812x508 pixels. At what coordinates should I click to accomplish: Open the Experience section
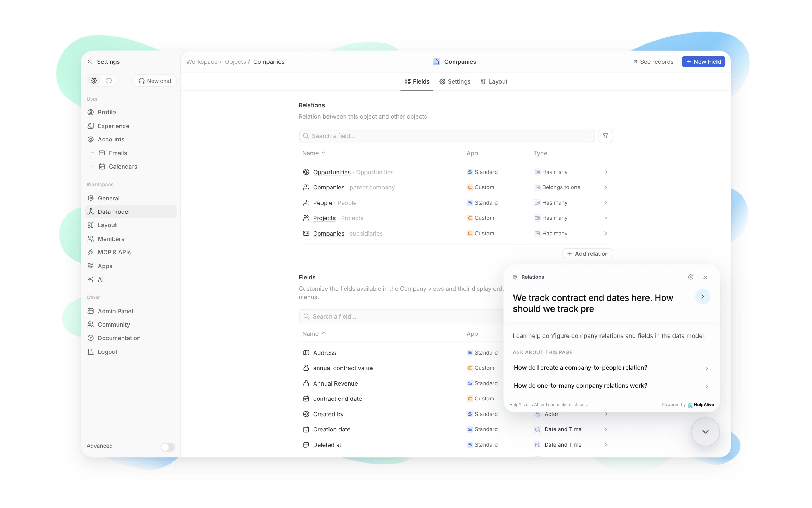(131, 126)
